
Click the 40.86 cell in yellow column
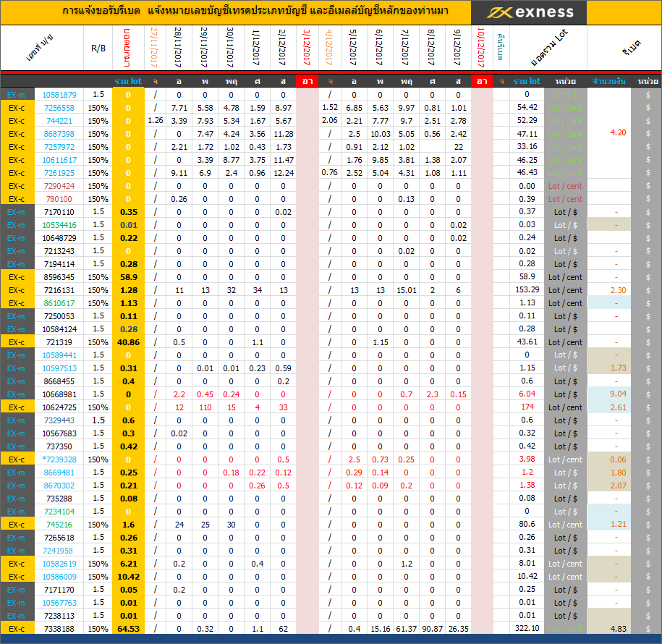[129, 342]
